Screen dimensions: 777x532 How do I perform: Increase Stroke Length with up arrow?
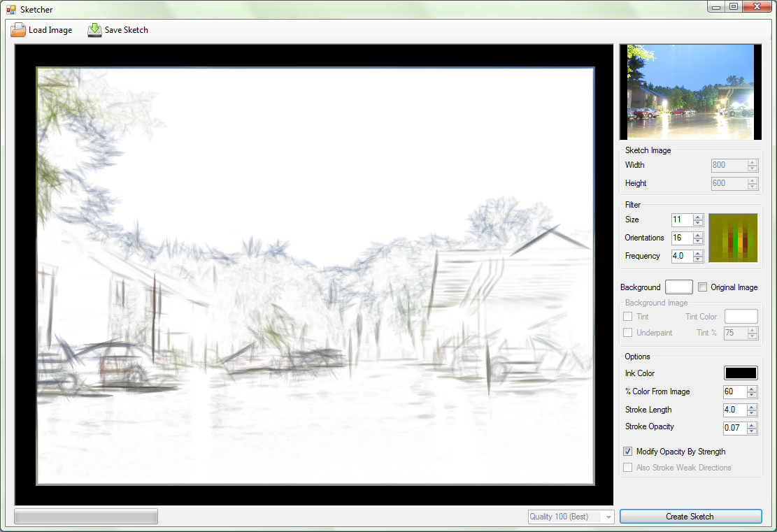pos(752,407)
